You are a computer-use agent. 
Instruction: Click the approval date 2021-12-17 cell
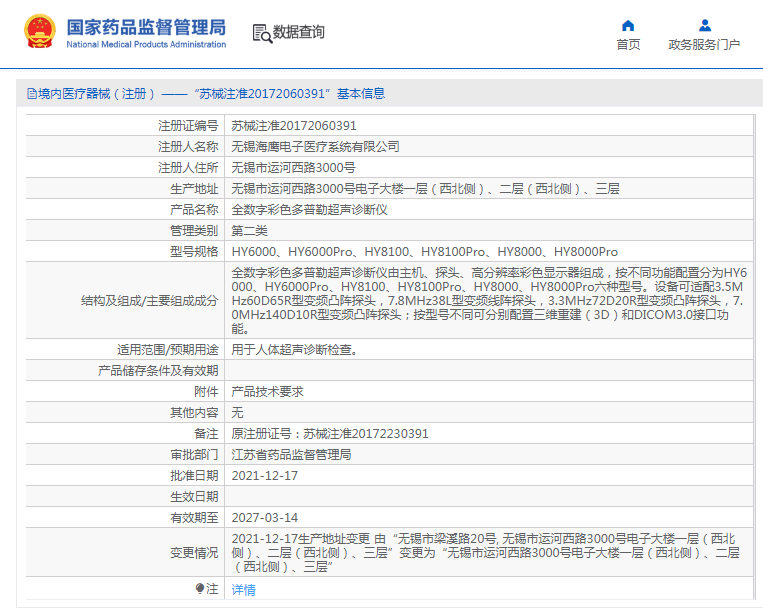tap(265, 476)
